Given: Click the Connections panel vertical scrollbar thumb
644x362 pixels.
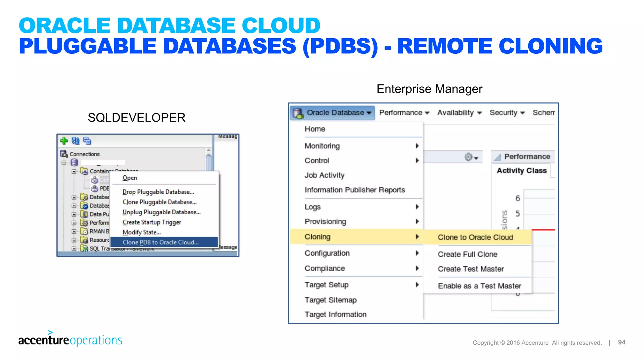Looking at the screenshot, I should [x=208, y=162].
